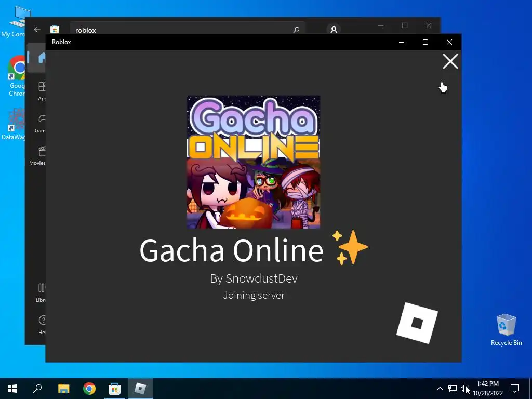Image resolution: width=532 pixels, height=399 pixels.
Task: Select the DataWagon desktop shortcut
Action: [14, 124]
